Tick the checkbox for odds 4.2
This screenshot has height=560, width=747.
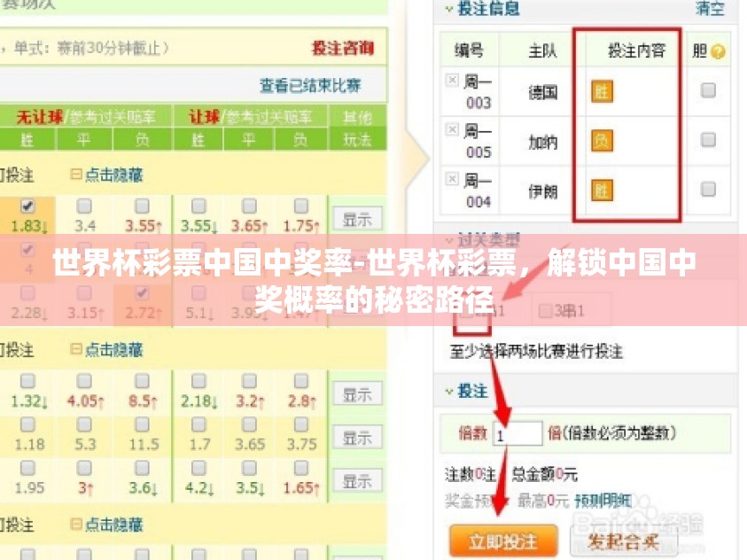198,468
